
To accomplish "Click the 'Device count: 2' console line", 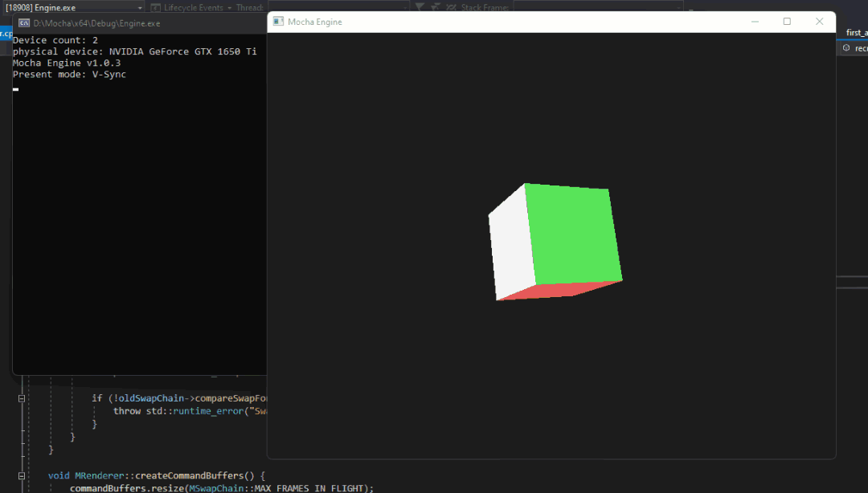I will pyautogui.click(x=55, y=40).
